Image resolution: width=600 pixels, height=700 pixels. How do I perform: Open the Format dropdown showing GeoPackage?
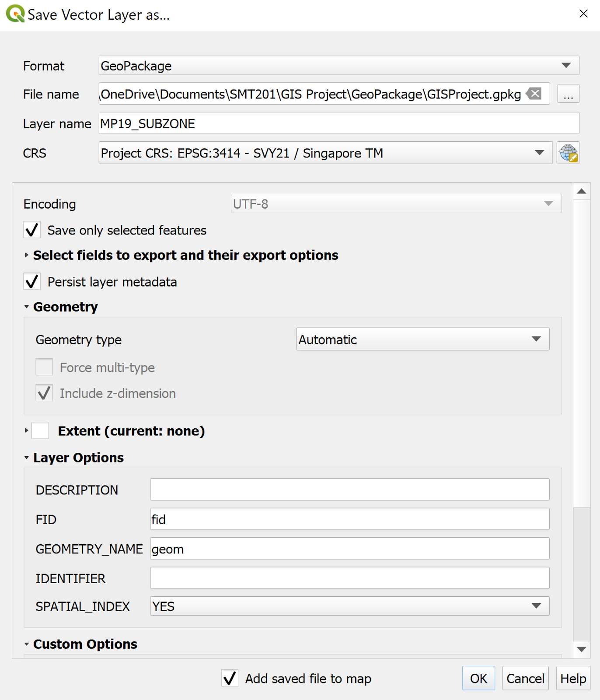pos(338,66)
